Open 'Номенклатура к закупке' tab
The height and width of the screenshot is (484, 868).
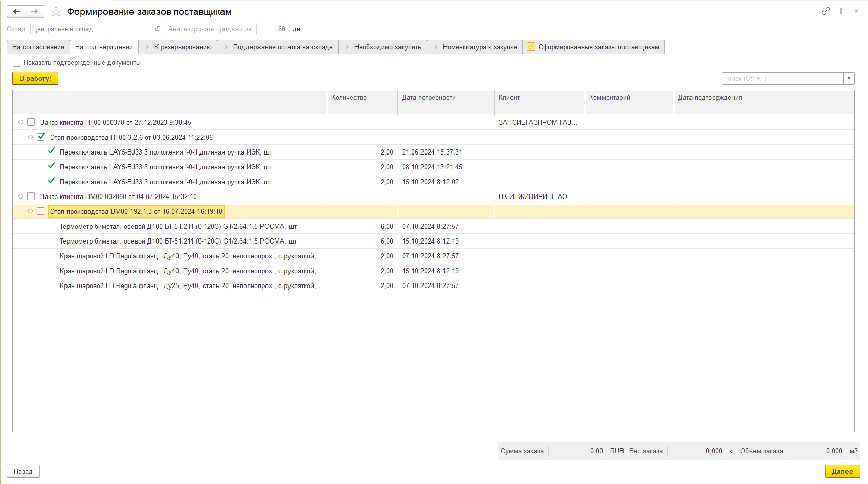coord(475,47)
